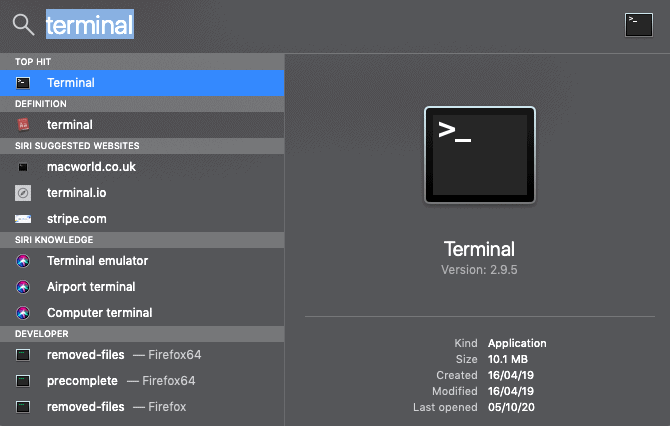
Task: Click the Siri icon beside Computer terminal
Action: point(23,313)
